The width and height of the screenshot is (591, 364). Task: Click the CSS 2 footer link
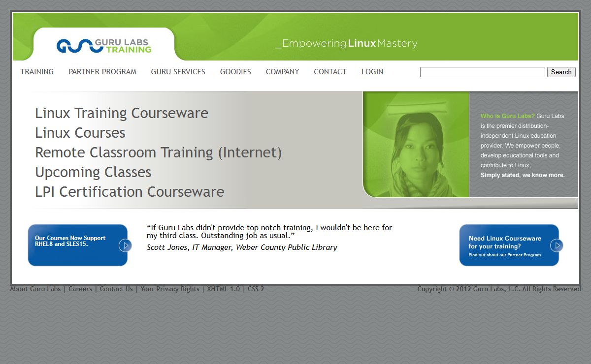tap(256, 289)
